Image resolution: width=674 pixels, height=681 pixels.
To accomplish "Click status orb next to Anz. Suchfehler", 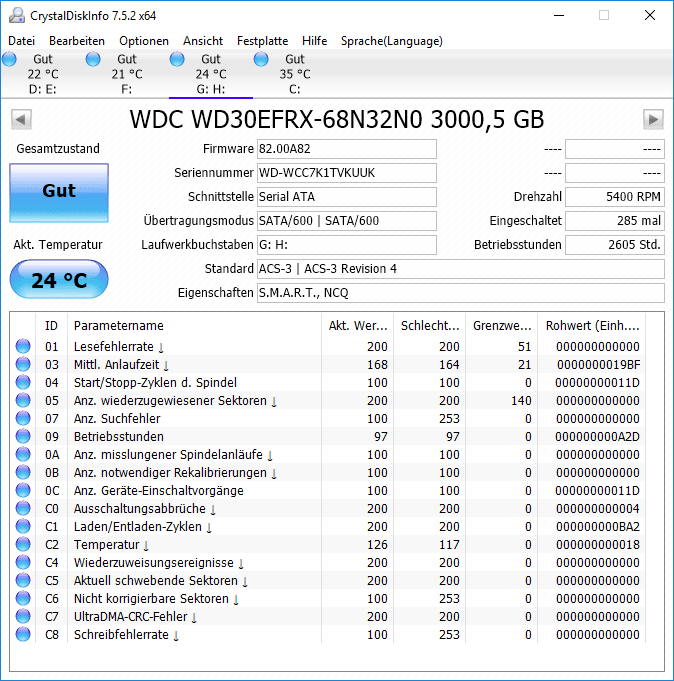I will (x=23, y=418).
